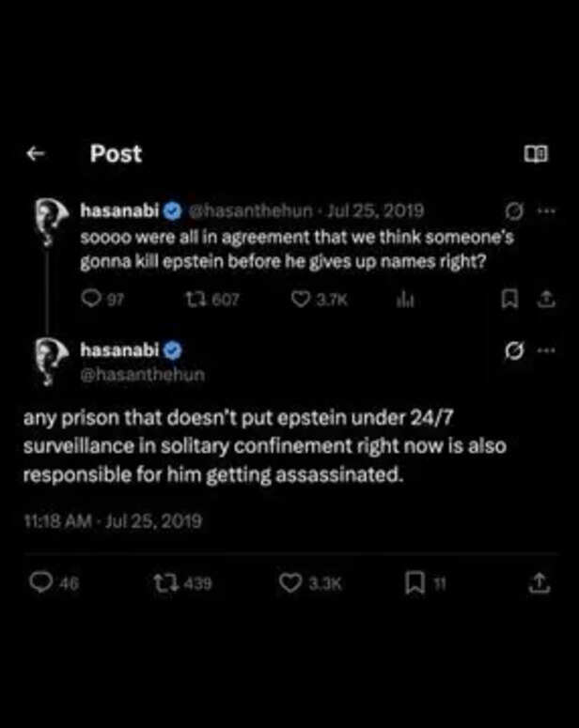Share the main post
This screenshot has height=728, width=579.
click(x=539, y=583)
